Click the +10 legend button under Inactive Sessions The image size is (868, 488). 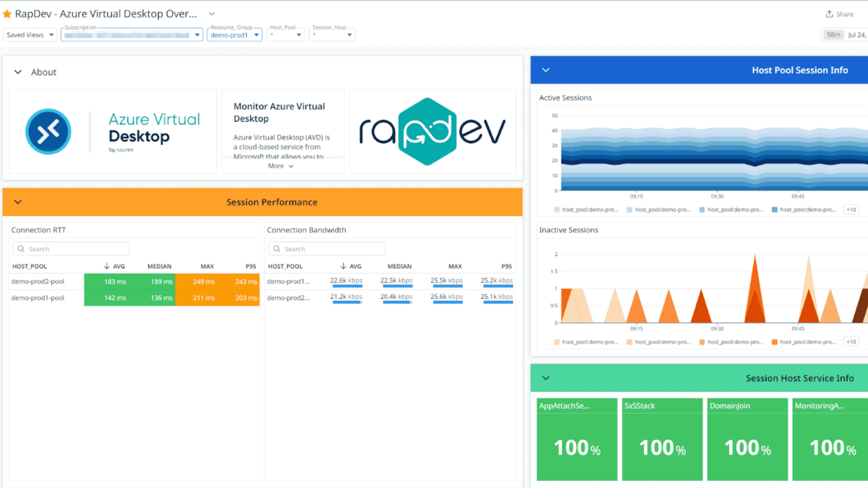click(851, 342)
